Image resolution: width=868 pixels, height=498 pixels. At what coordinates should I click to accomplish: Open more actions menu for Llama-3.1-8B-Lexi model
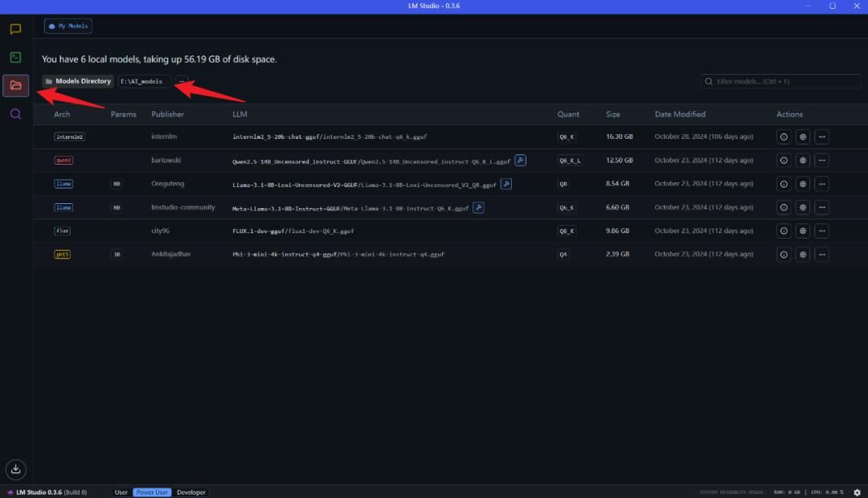[821, 184]
